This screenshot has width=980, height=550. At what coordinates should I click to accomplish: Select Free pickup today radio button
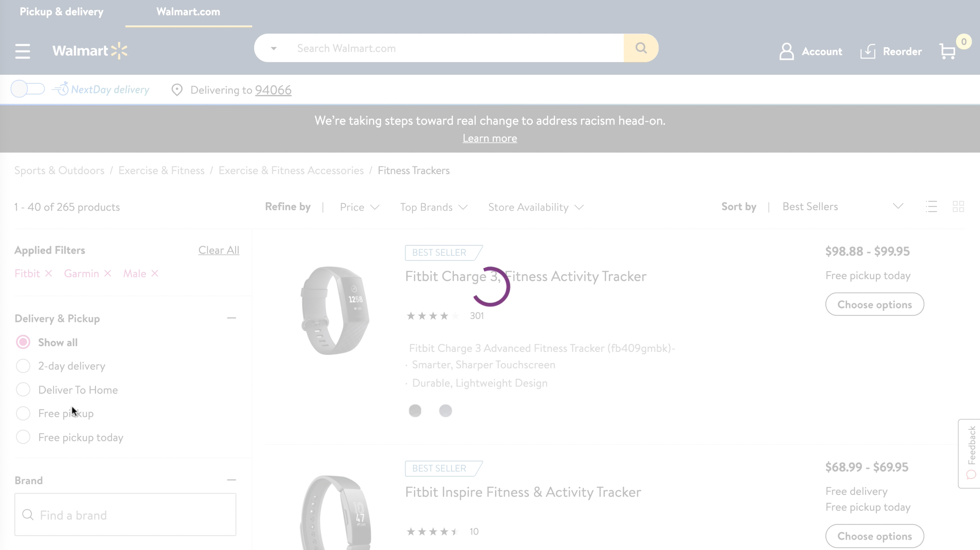23,437
